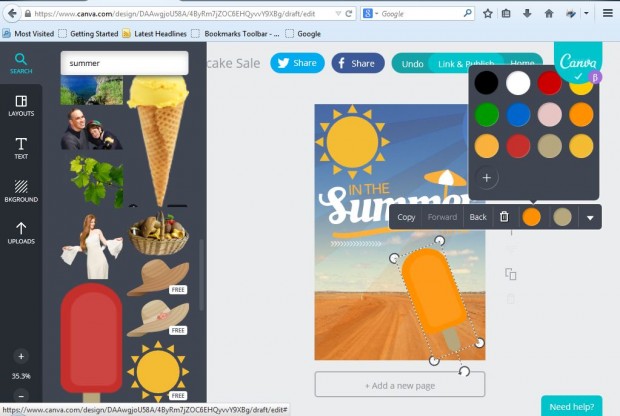Image resolution: width=620 pixels, height=416 pixels.
Task: Click the Search icon in sidebar
Action: click(21, 63)
